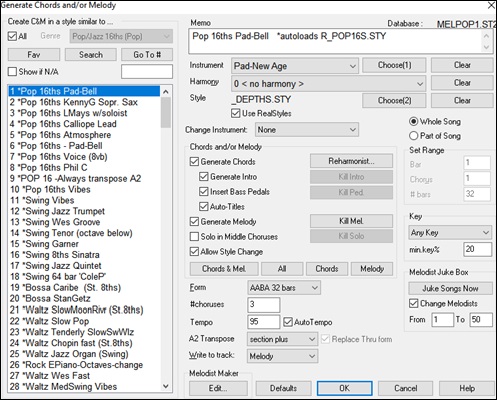Confirm with the OK button
Screen dimensions: 497x400
344,388
